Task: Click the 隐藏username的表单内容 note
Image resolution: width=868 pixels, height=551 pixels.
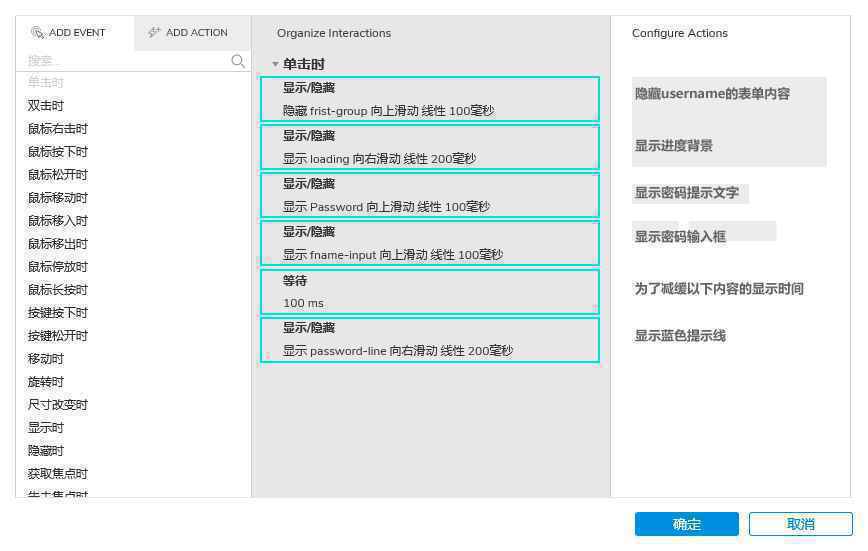Action: coord(712,94)
